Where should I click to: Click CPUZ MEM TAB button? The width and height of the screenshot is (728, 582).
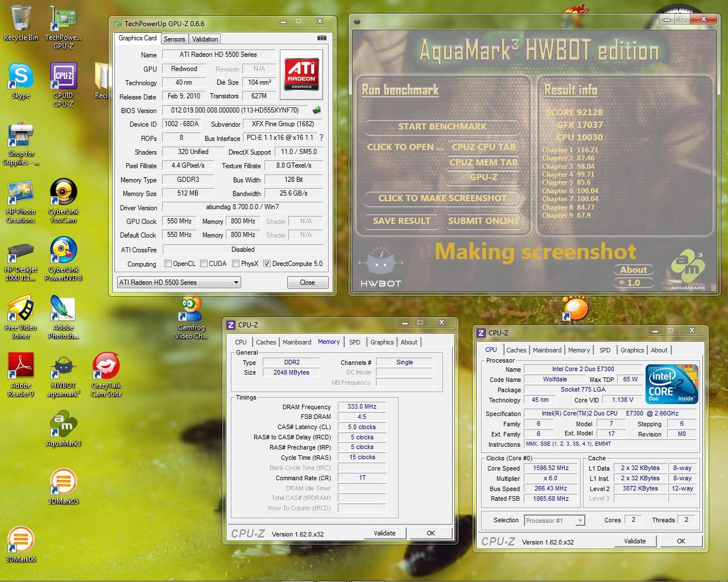[483, 162]
